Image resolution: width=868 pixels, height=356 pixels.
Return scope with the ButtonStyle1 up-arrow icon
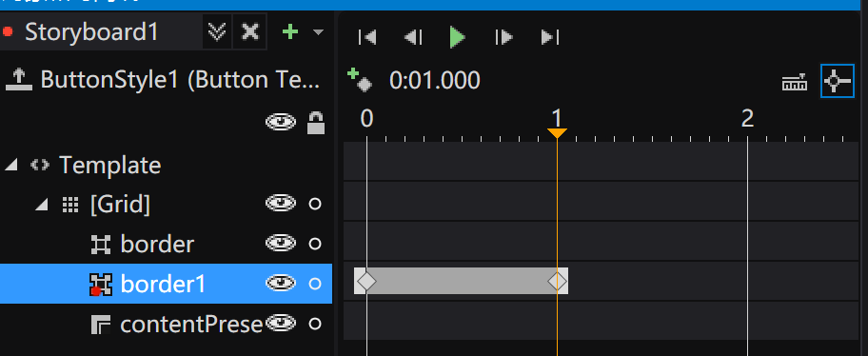pyautogui.click(x=18, y=80)
